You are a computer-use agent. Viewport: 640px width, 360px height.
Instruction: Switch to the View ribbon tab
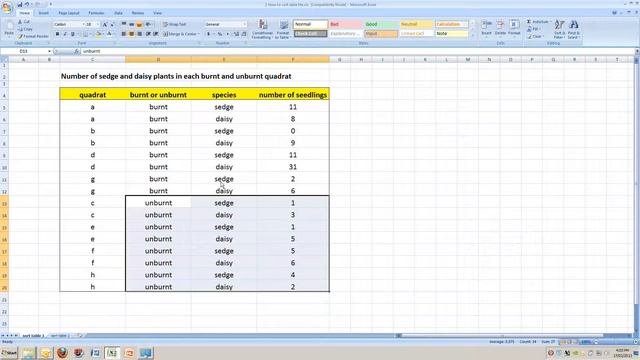pyautogui.click(x=157, y=13)
